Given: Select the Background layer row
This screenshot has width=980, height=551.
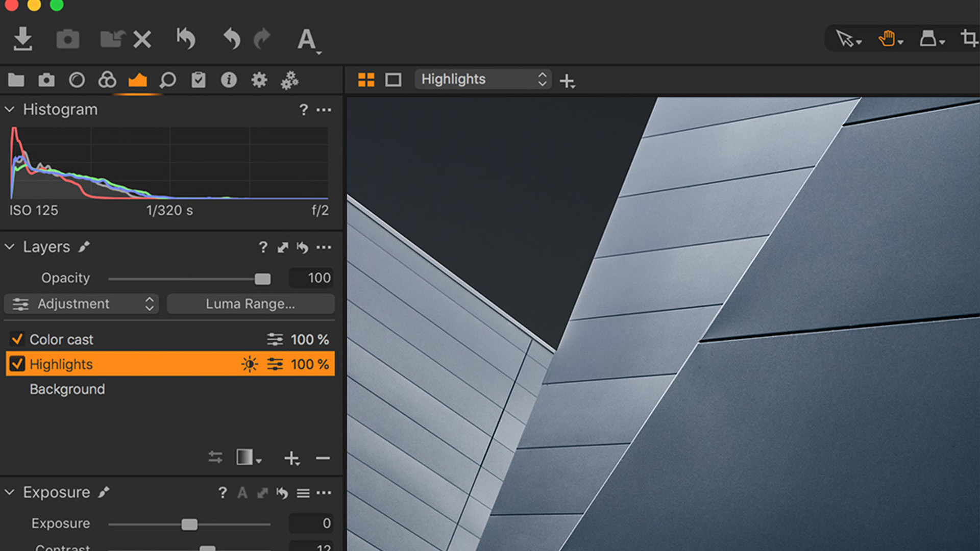Looking at the screenshot, I should point(67,389).
